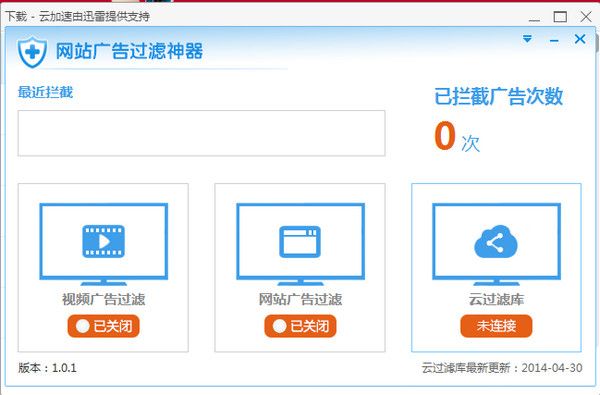Toggle 网站广告过滤 已关闭 switch
Viewport: 600px width, 395px height.
coord(300,326)
